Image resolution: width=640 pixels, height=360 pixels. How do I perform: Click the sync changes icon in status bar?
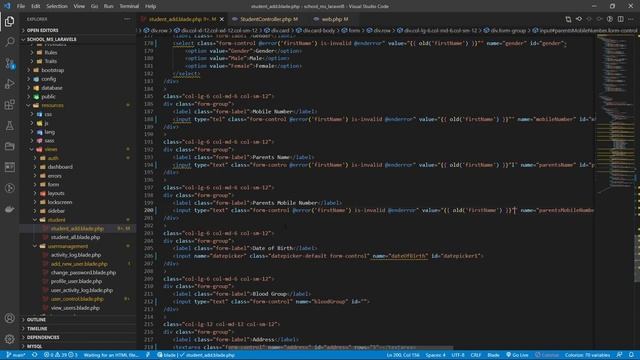click(x=35, y=355)
